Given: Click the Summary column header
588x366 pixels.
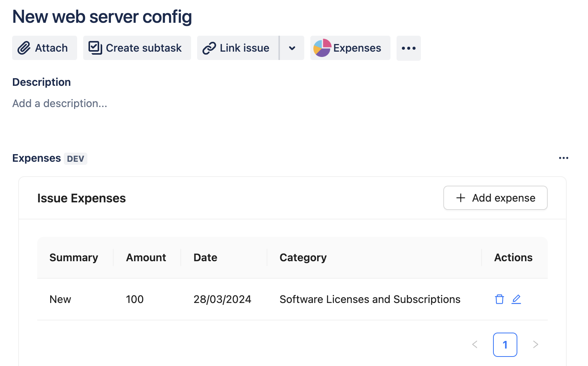Looking at the screenshot, I should [x=74, y=258].
